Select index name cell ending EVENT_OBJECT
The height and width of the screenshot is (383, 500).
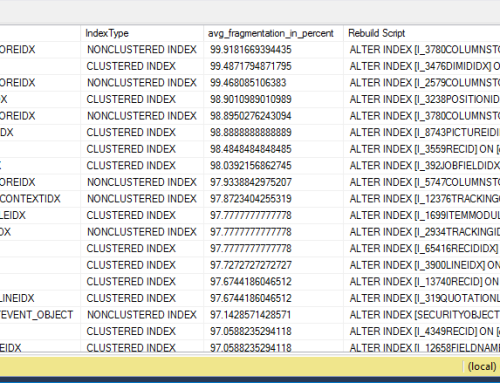(x=40, y=315)
